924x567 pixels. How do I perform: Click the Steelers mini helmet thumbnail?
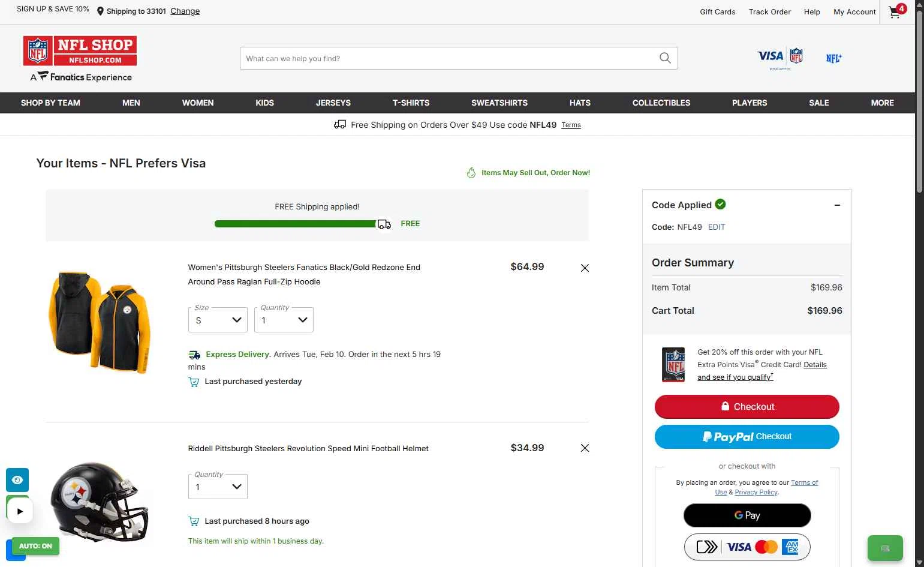click(x=100, y=503)
